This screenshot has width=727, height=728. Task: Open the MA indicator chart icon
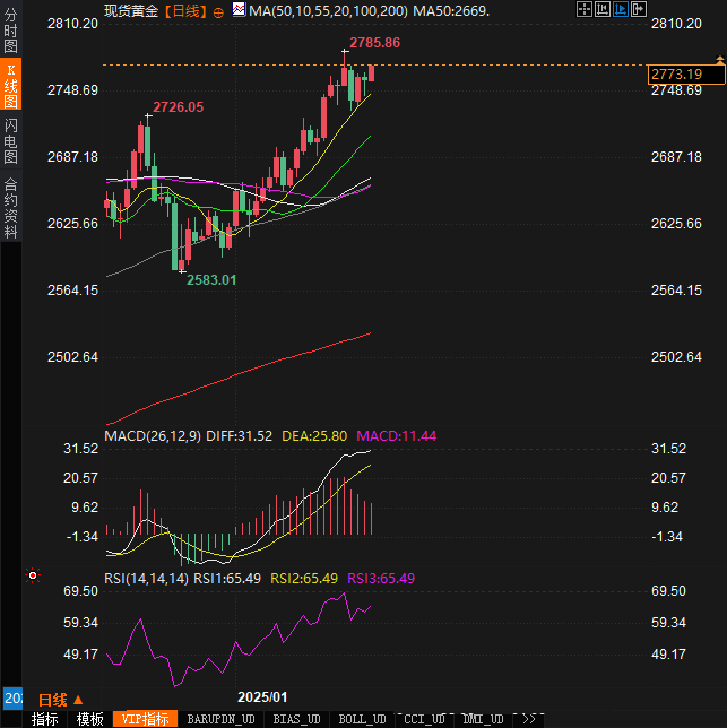239,10
